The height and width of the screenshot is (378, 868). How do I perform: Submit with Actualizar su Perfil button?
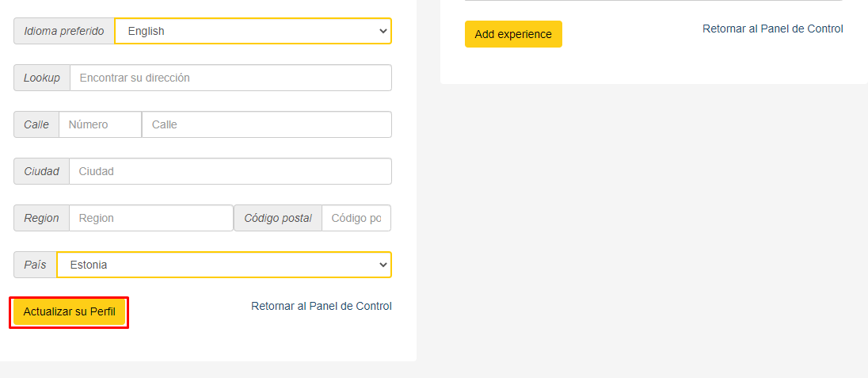point(69,312)
